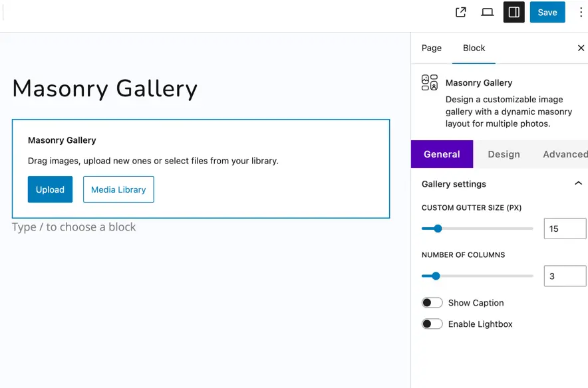Image resolution: width=588 pixels, height=388 pixels.
Task: Save the page
Action: click(547, 12)
